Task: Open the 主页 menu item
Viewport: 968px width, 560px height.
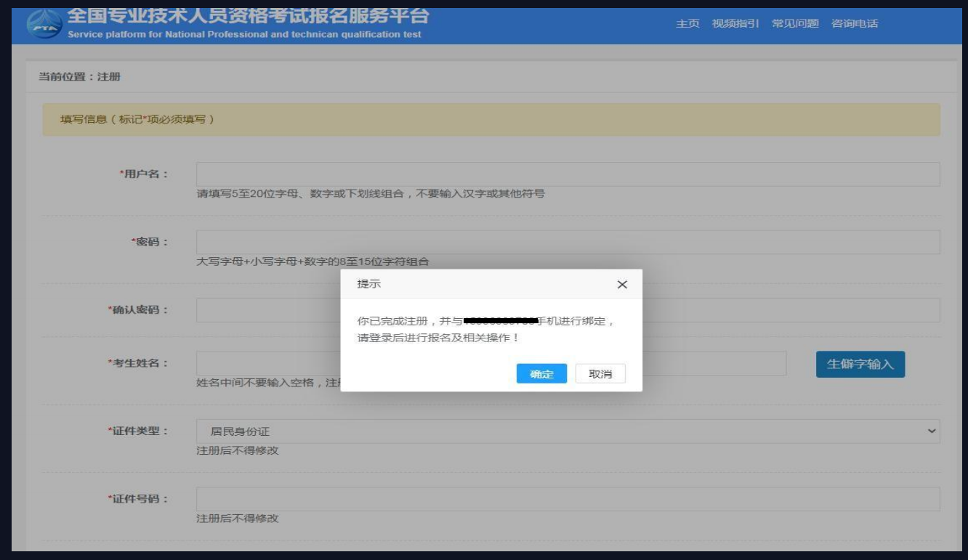Action: tap(687, 24)
